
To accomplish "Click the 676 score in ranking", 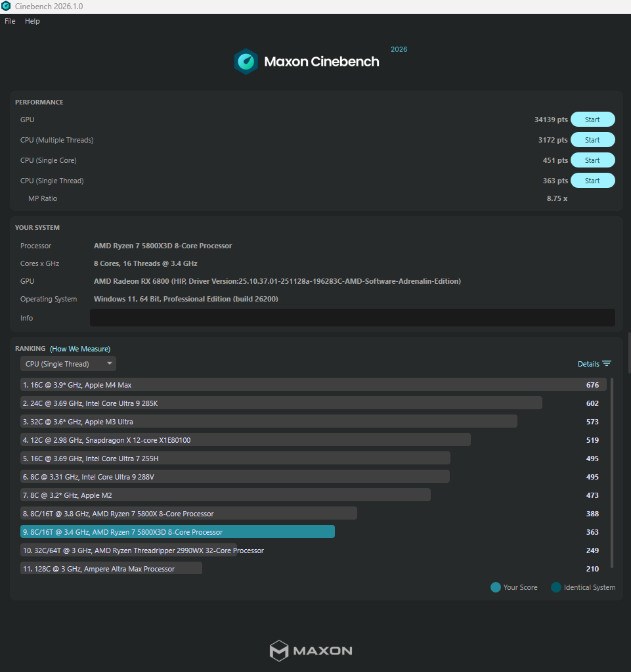I will click(x=592, y=385).
